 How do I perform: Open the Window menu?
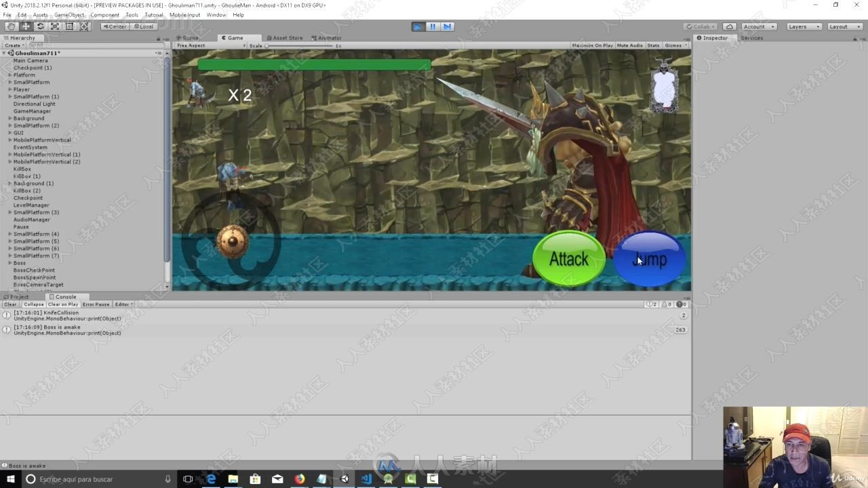tap(216, 15)
